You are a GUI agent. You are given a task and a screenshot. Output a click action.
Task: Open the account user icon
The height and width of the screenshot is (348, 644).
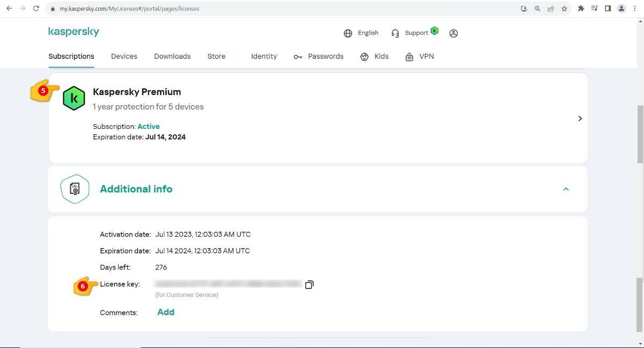[x=453, y=33]
